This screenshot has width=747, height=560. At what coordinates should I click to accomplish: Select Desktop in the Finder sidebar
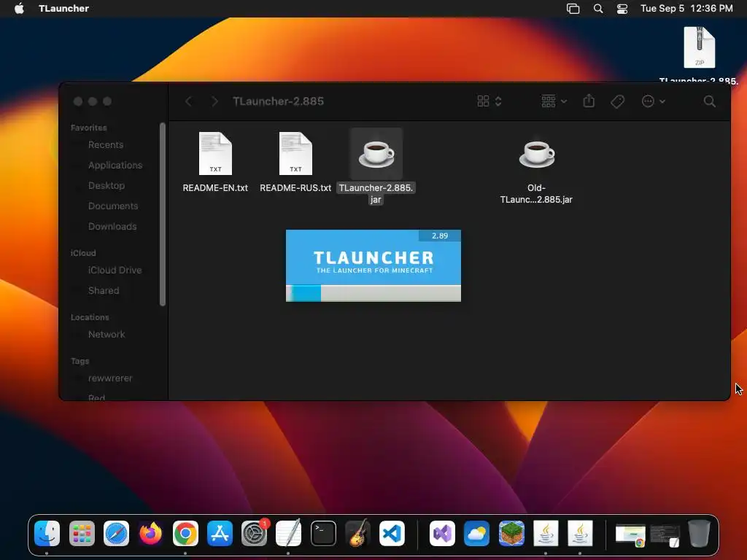107,186
